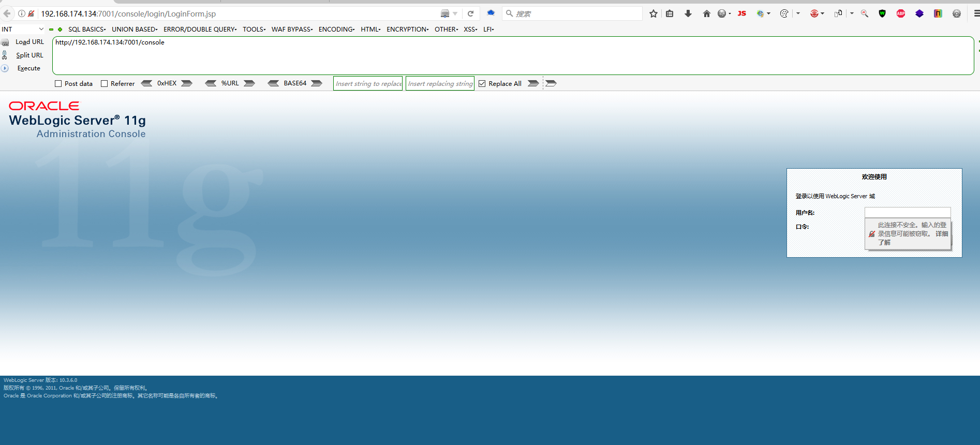Viewport: 980px width, 445px height.
Task: Expand the ENCRYPTION menu
Action: tap(408, 29)
